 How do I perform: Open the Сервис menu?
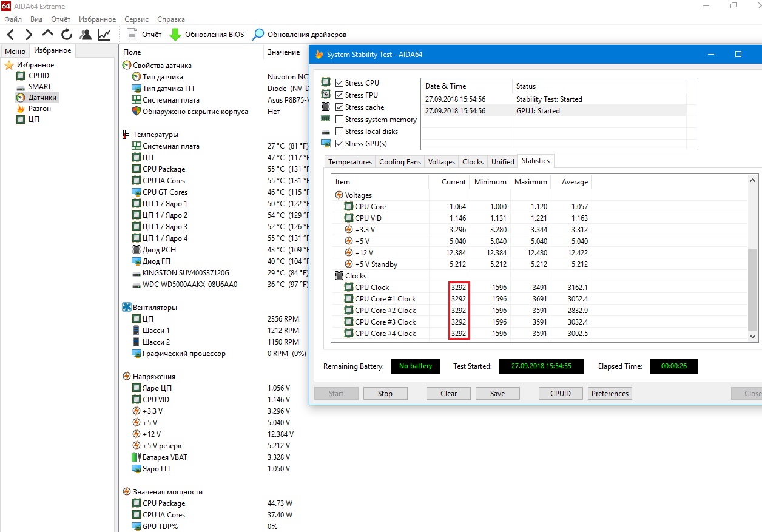pyautogui.click(x=137, y=19)
